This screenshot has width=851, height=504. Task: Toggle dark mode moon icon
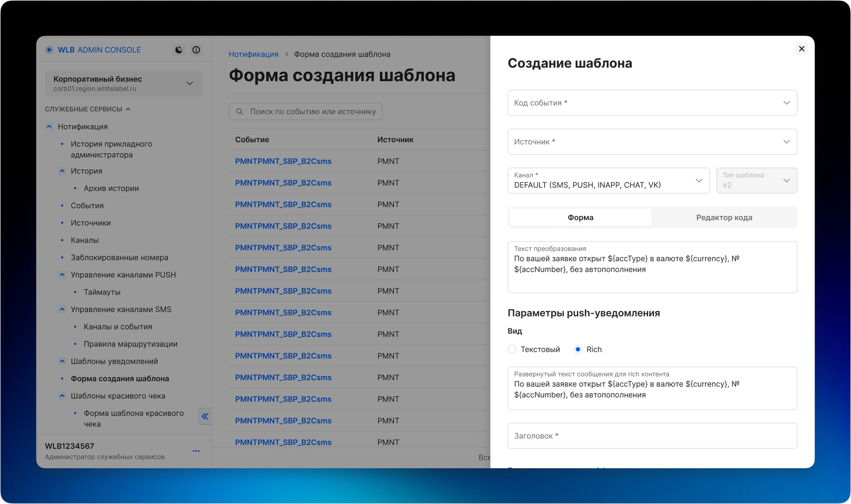click(x=179, y=50)
